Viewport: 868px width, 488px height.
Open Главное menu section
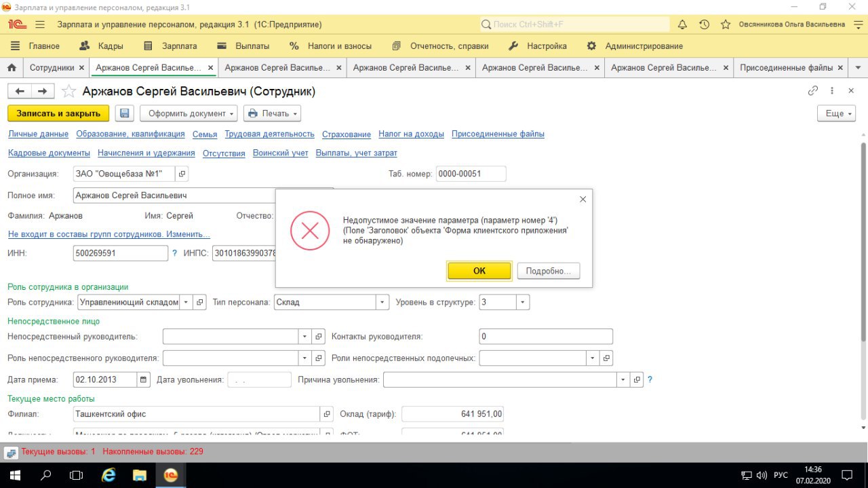(35, 46)
